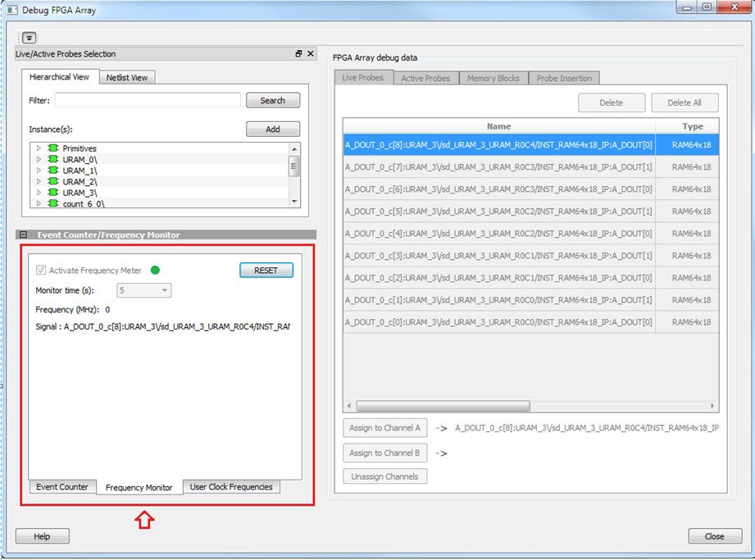This screenshot has width=755, height=560.
Task: Switch to the Netlist View tab
Action: [x=127, y=78]
